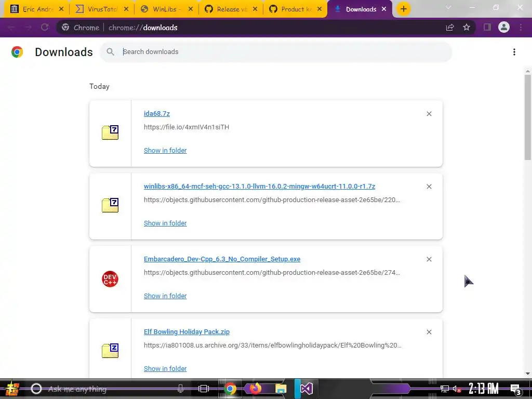This screenshot has width=532, height=399.
Task: Open Elf Bowling Holiday Pack.zip link
Action: click(187, 332)
